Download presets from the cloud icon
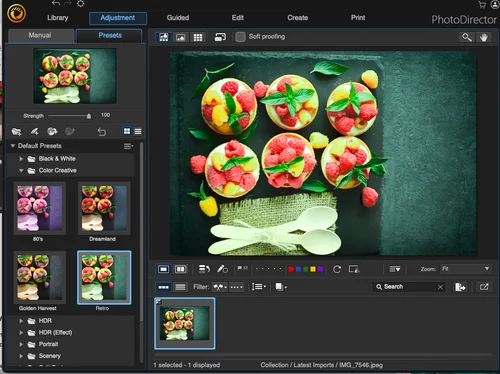The image size is (500, 374). 52,131
